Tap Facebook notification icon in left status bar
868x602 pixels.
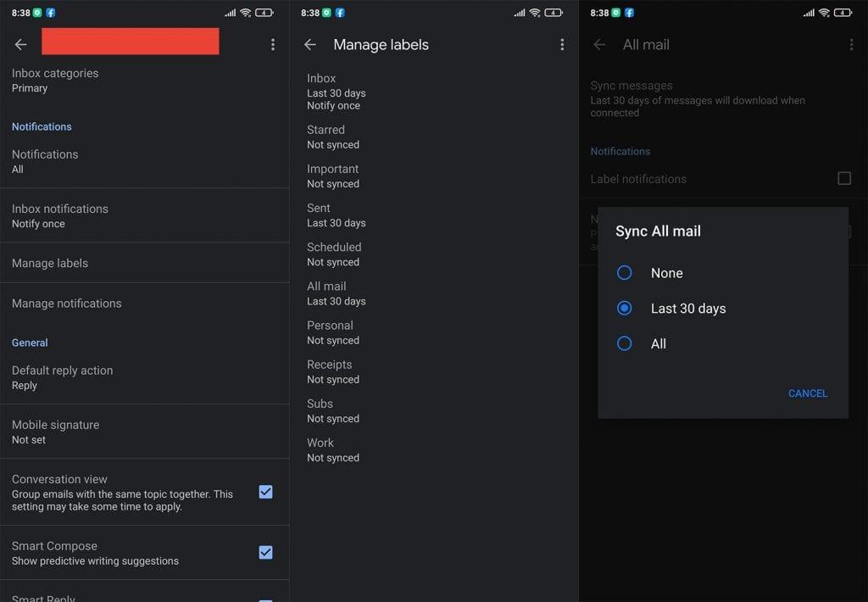(51, 13)
